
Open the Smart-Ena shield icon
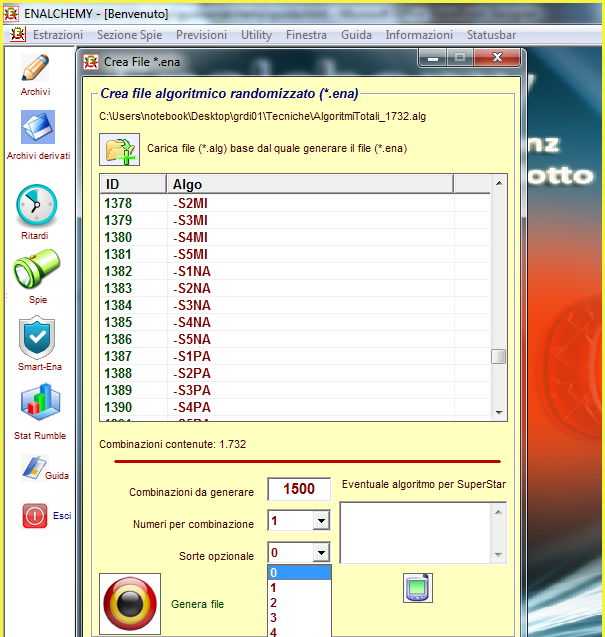[x=37, y=337]
